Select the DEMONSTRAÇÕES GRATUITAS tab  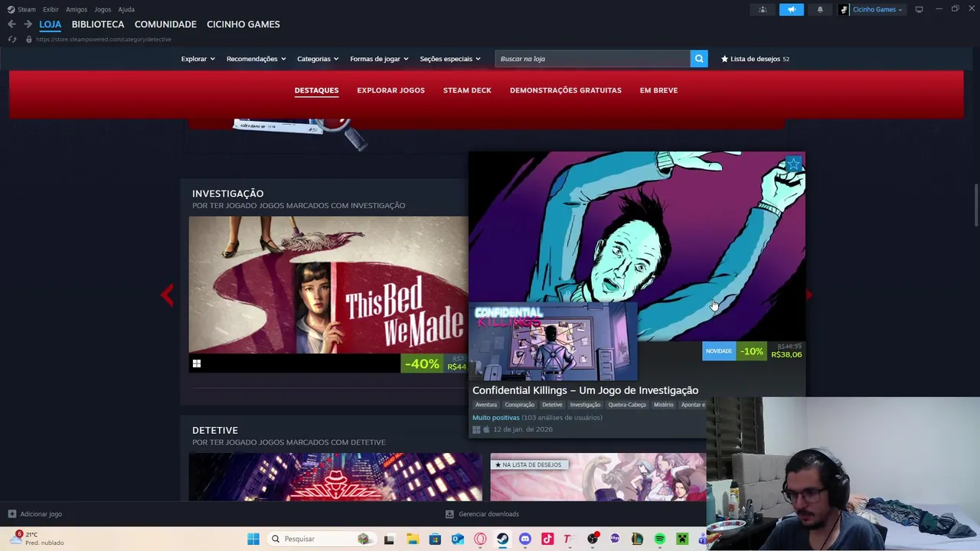coord(566,90)
